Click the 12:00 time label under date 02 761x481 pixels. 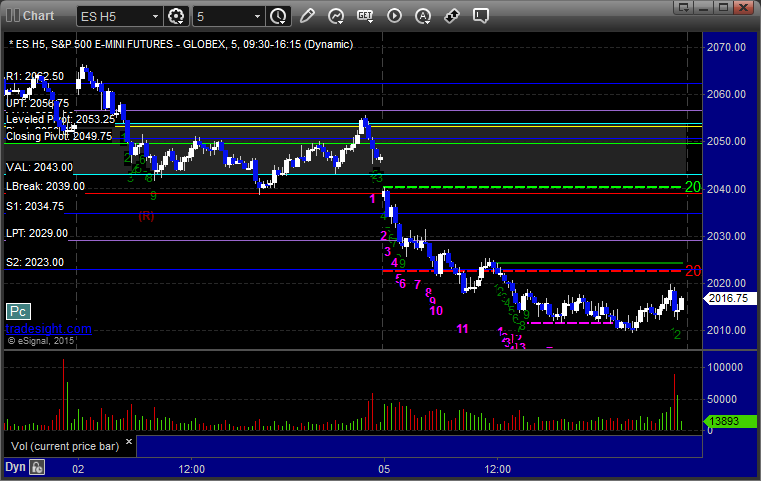point(192,469)
